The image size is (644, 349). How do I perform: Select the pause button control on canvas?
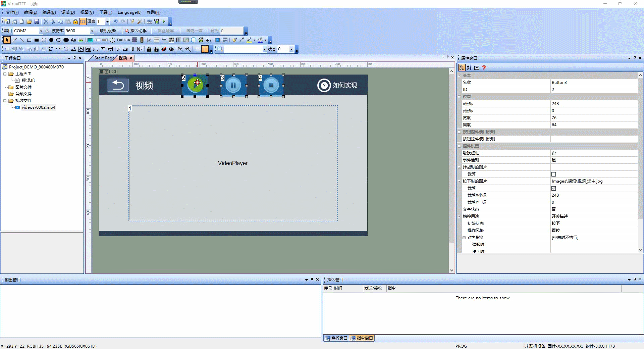click(233, 85)
